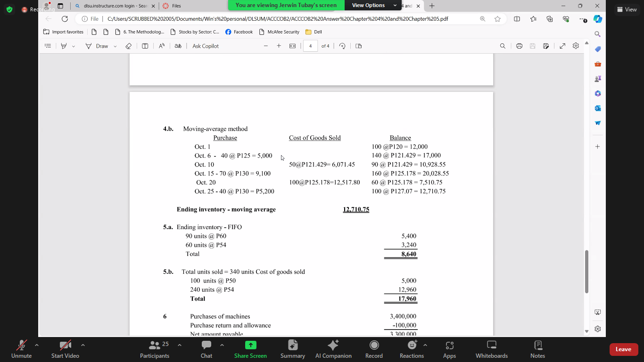Open PDF table of contents icon
The height and width of the screenshot is (362, 644).
pos(48,46)
